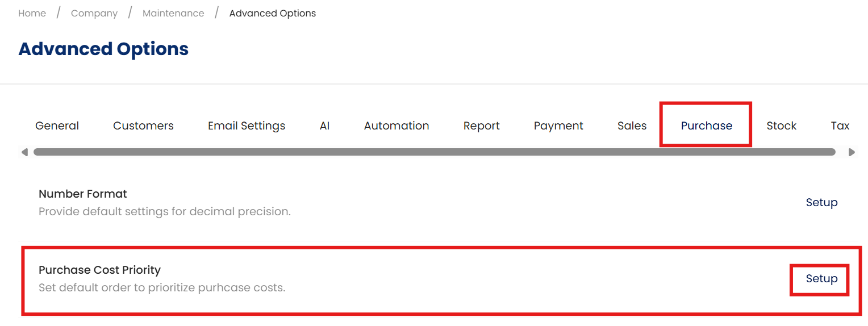Go to the AI tab
Viewport: 868px width, 326px height.
[324, 126]
